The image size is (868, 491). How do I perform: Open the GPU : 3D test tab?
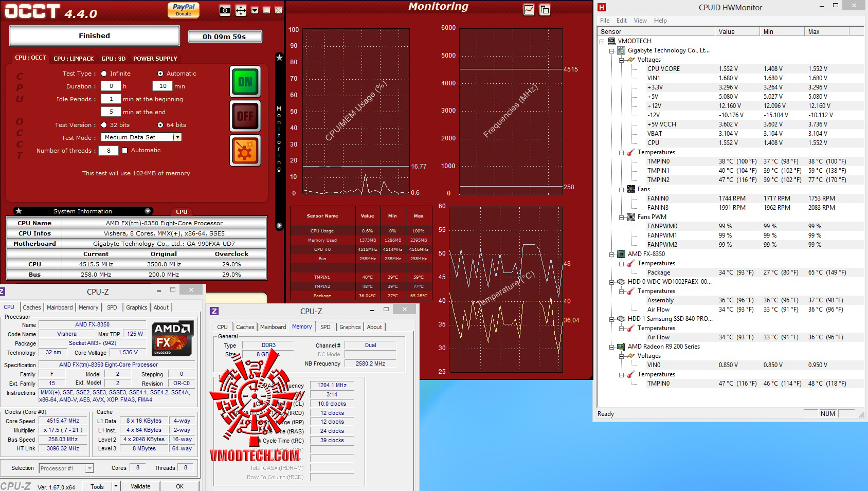click(113, 59)
